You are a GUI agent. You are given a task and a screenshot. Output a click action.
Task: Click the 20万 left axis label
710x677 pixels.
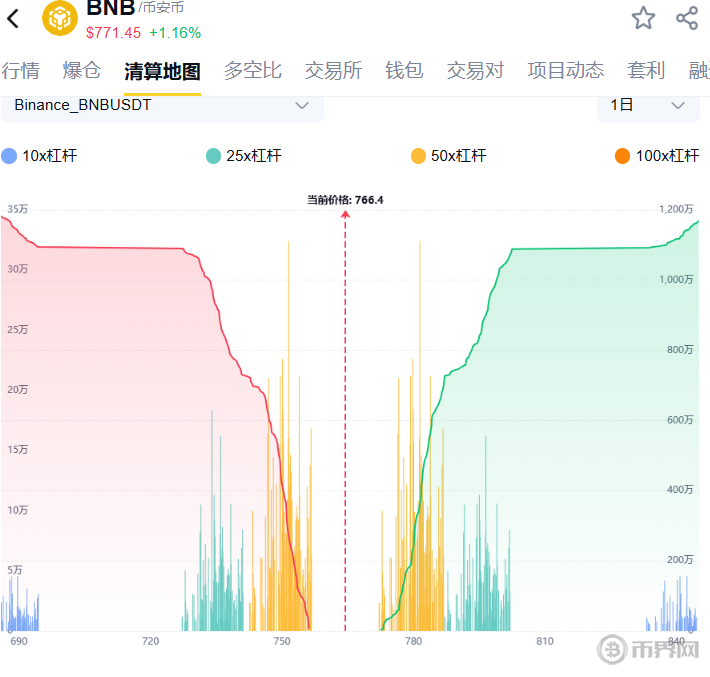click(18, 389)
